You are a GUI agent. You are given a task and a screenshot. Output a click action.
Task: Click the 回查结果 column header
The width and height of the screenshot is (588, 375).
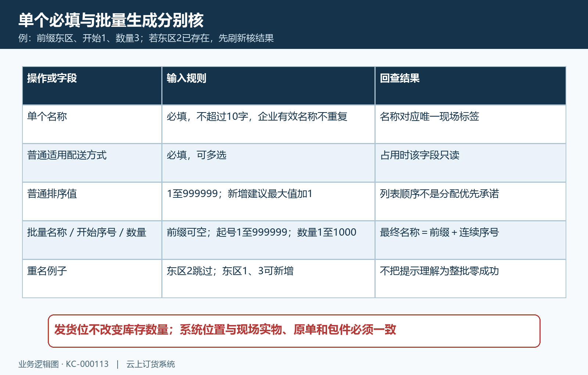[x=470, y=86]
